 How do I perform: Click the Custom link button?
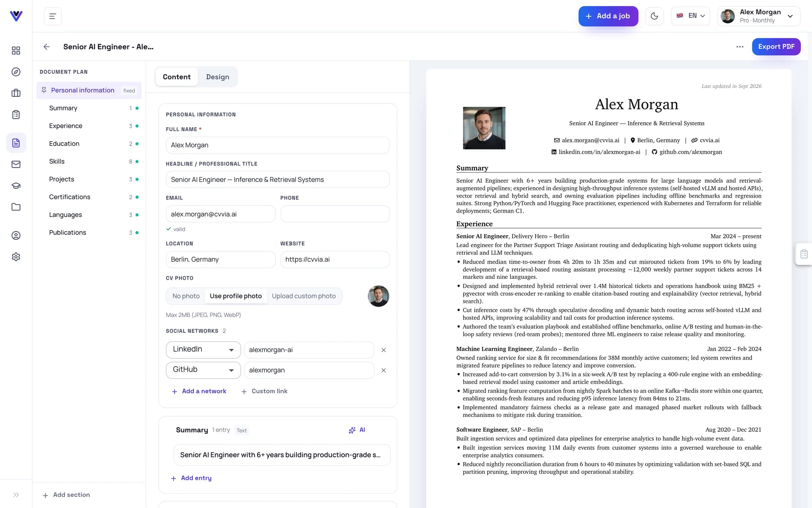(x=264, y=391)
